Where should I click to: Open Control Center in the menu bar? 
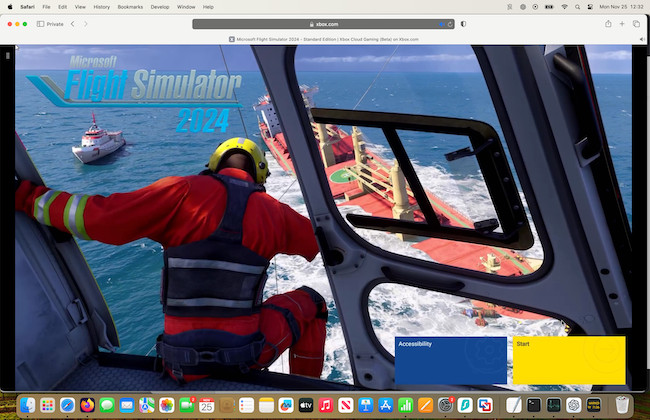coord(583,6)
